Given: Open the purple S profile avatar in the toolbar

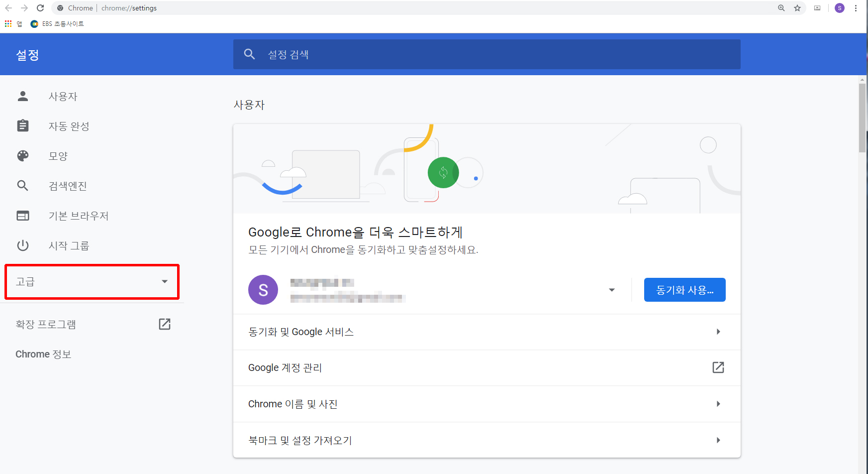Looking at the screenshot, I should click(840, 8).
